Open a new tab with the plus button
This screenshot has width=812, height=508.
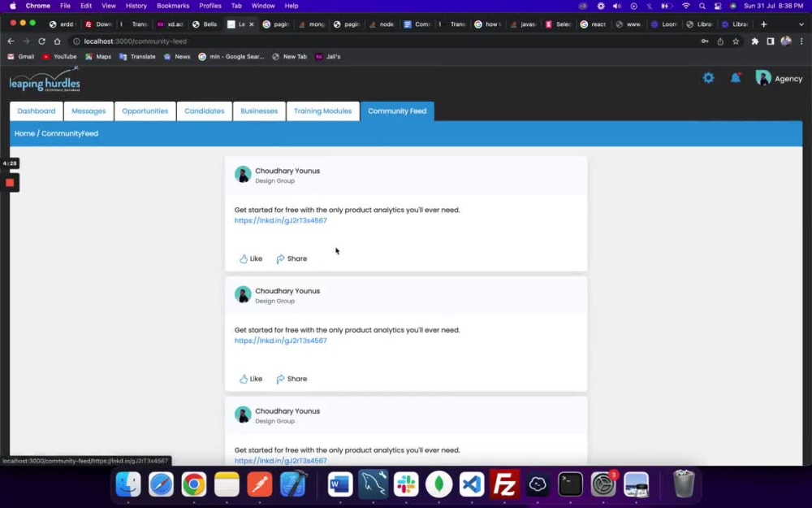tap(764, 24)
